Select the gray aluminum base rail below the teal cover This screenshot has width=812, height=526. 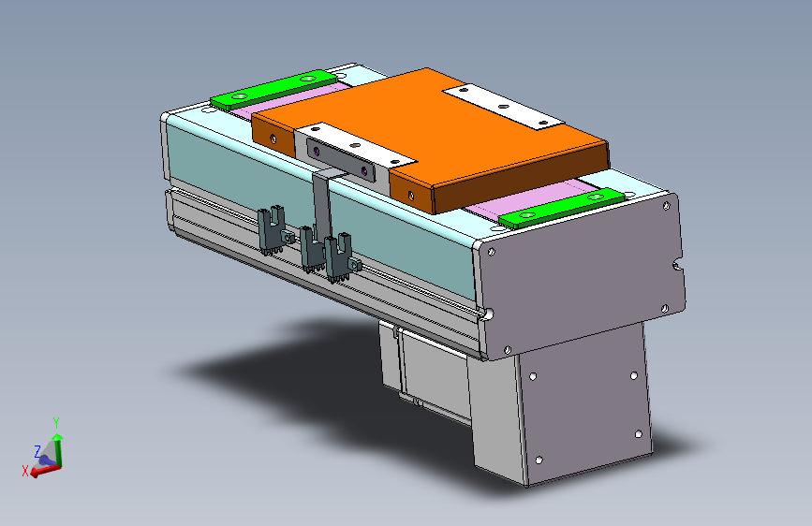[x=326, y=271]
